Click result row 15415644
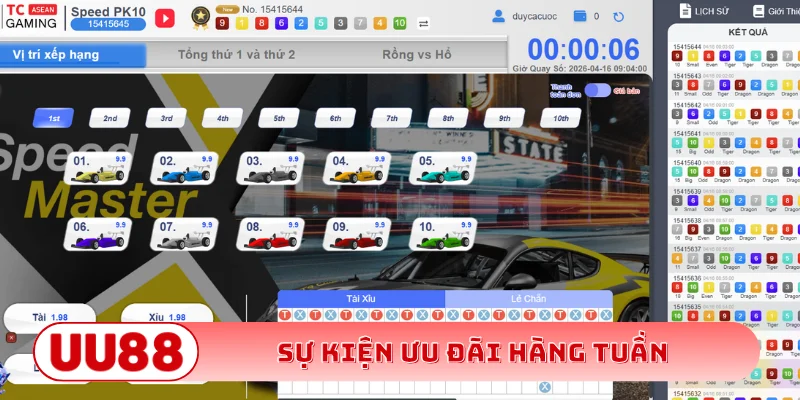The image size is (800, 400). point(735,56)
